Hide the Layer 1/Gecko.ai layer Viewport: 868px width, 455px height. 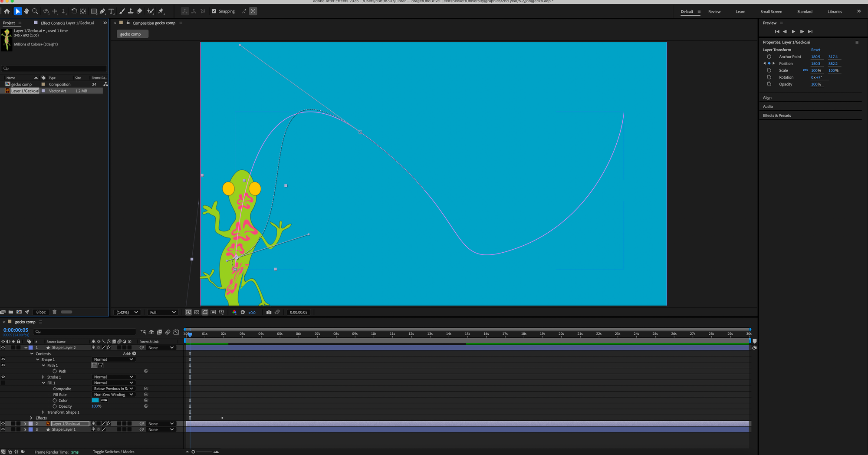pos(3,424)
